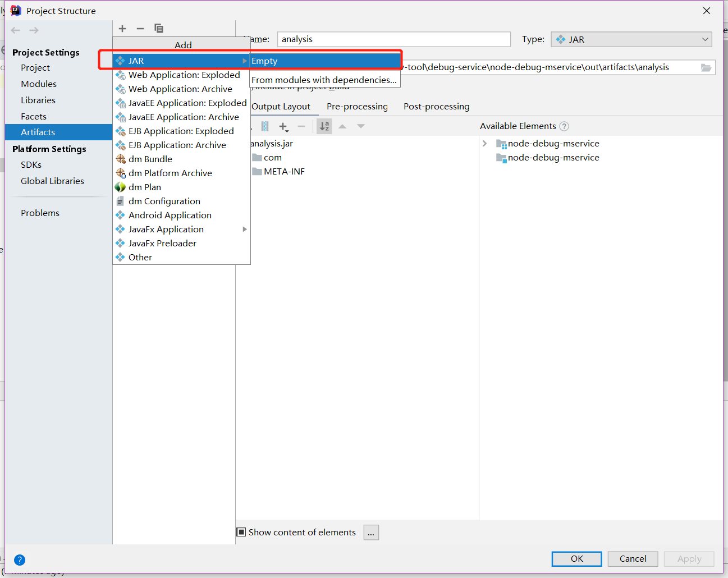Toggle the Sort Elements by Names icon
Viewport: 728px width, 578px height.
[324, 126]
